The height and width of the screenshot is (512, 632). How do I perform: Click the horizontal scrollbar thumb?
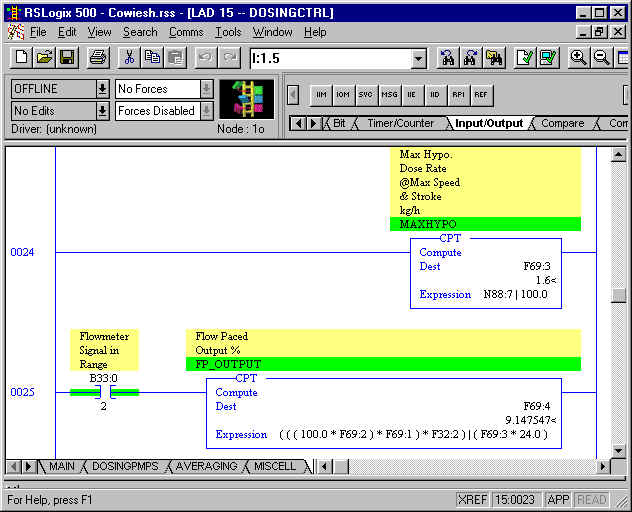coord(341,467)
